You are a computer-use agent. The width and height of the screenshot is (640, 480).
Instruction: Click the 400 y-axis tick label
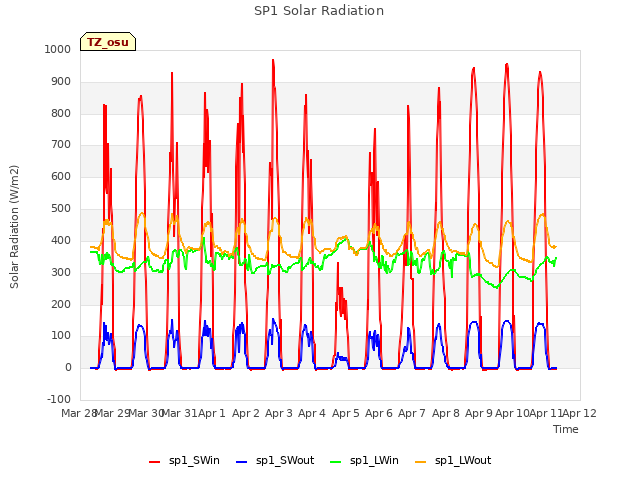[x=61, y=240]
